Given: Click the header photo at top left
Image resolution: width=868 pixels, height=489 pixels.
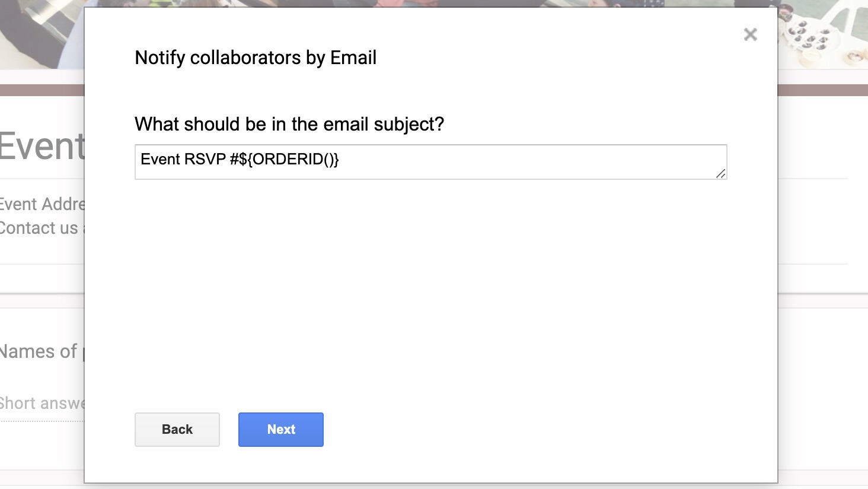Looking at the screenshot, I should point(42,34).
